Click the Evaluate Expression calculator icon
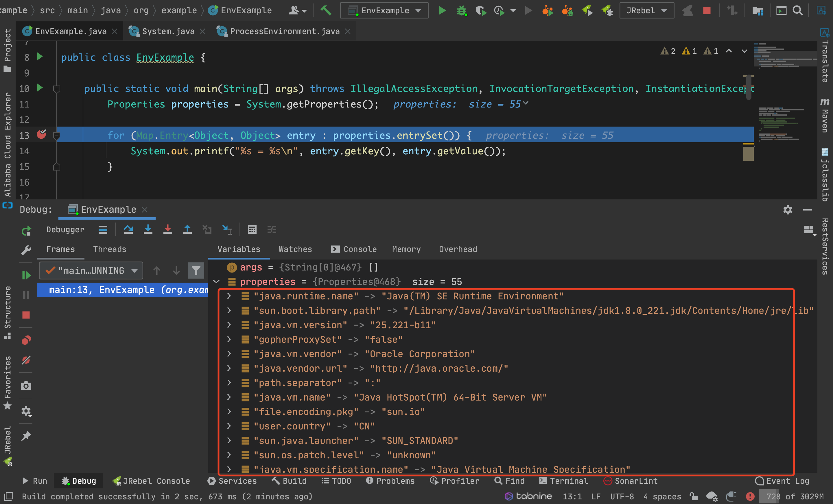833x504 pixels. click(252, 230)
